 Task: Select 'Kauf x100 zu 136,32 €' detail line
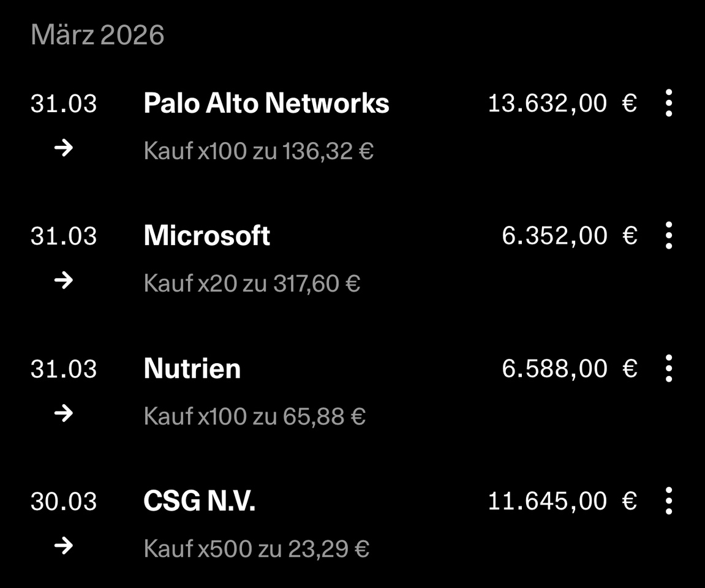coord(258,151)
